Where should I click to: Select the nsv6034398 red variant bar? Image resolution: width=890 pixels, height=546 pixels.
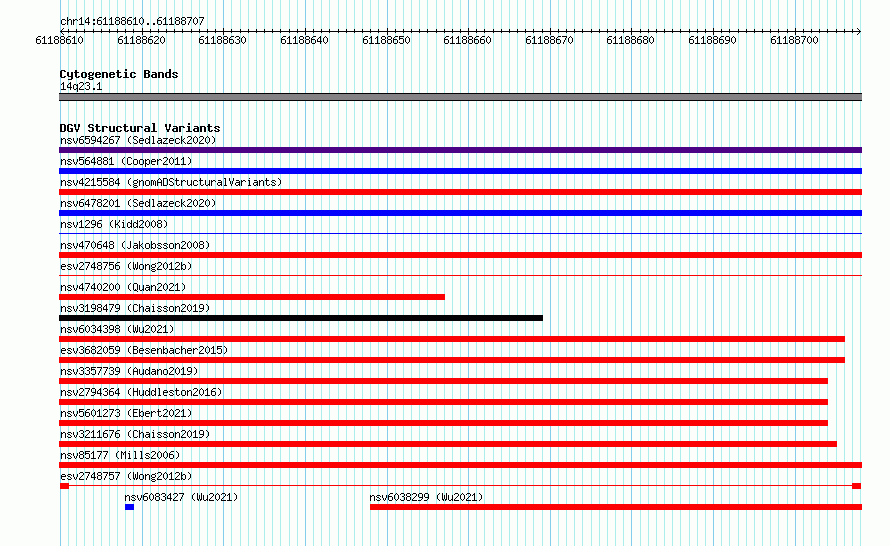click(452, 339)
